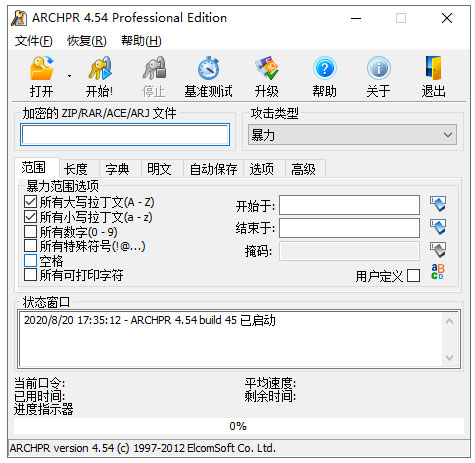Viewport: 475px width, 463px height.
Task: Enable the 空格 checkbox
Action: [x=30, y=261]
